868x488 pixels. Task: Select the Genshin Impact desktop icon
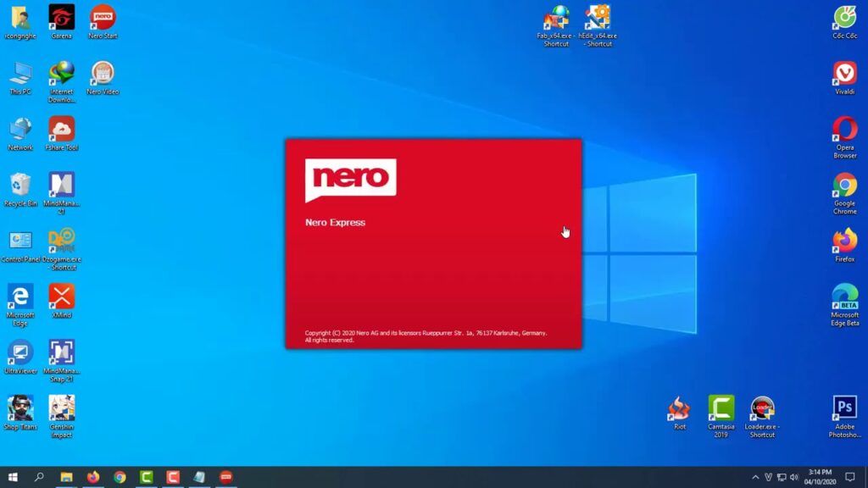[61, 417]
